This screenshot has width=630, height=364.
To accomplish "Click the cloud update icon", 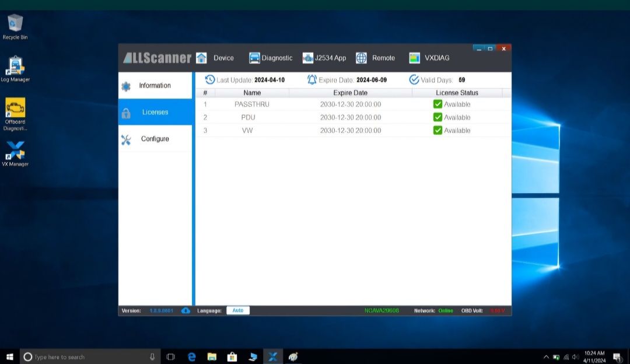I will (x=185, y=310).
